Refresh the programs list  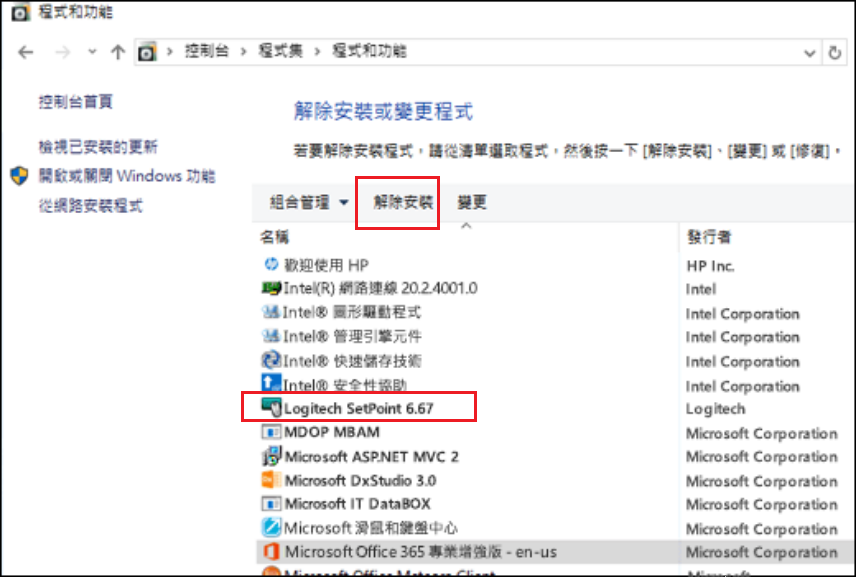click(834, 53)
